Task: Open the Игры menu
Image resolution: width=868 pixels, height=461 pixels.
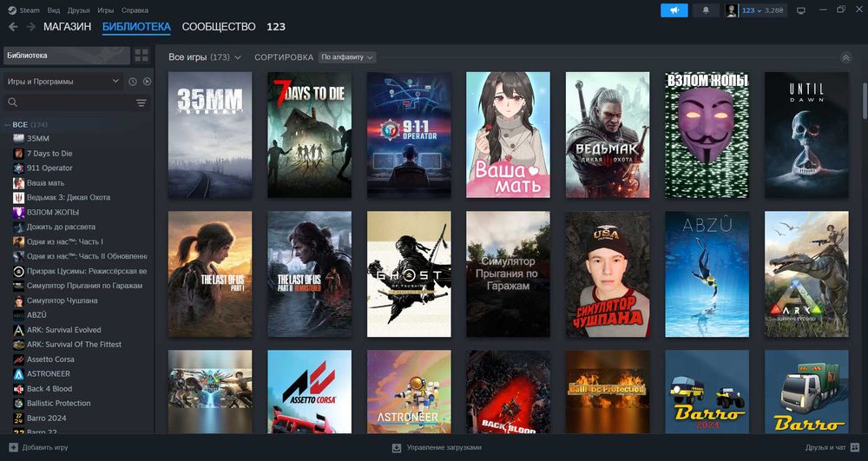Action: pos(106,10)
